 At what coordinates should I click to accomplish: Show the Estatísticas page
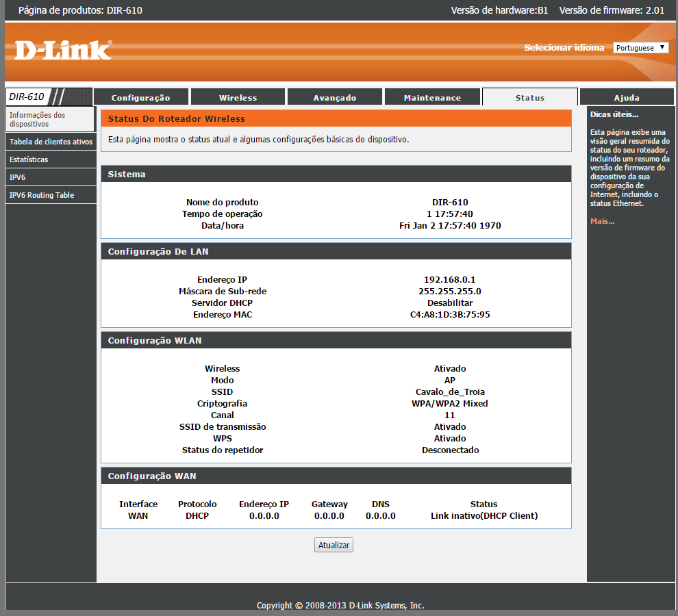51,159
